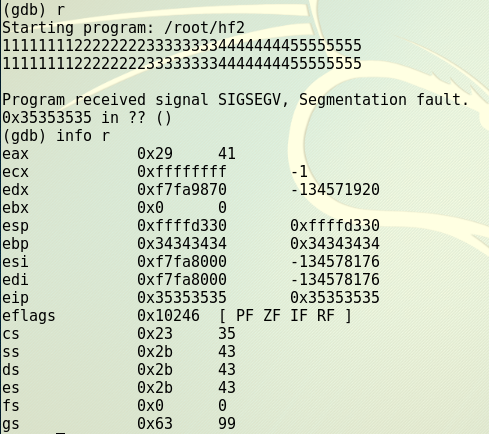Click edi decimal value -134578176
This screenshot has width=489, height=434.
pyautogui.click(x=335, y=280)
